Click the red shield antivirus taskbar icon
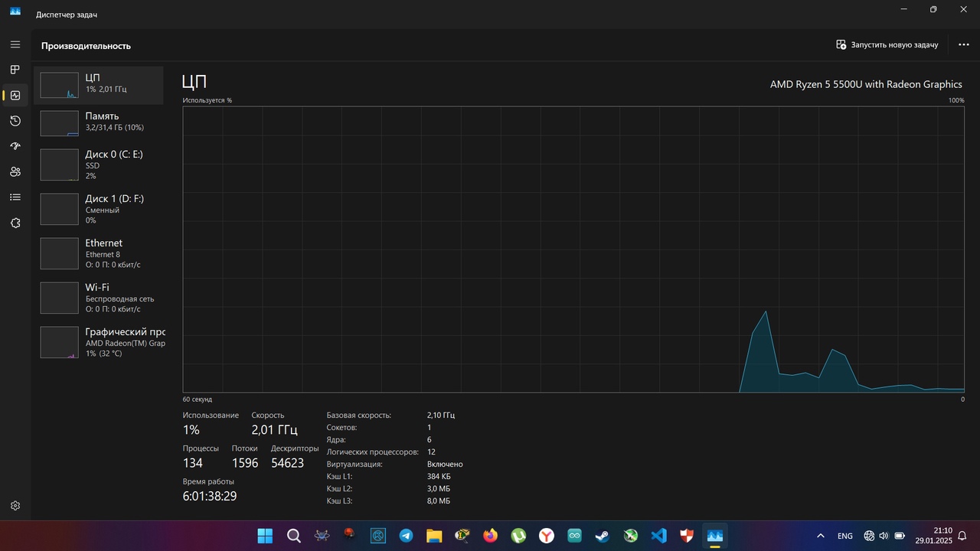Viewport: 980px width, 551px height. [x=687, y=536]
